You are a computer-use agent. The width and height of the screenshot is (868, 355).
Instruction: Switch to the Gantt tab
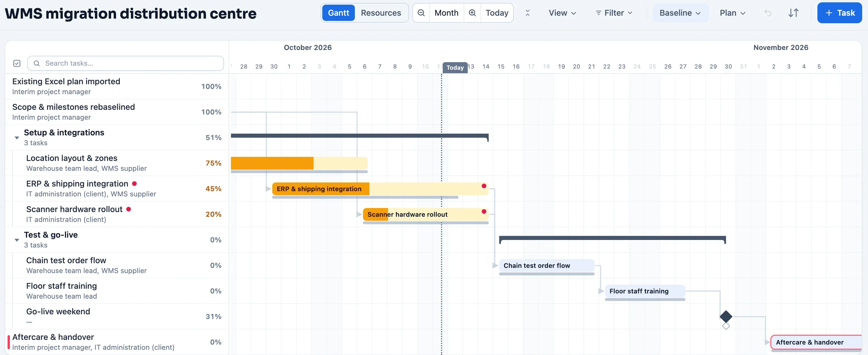pos(338,13)
